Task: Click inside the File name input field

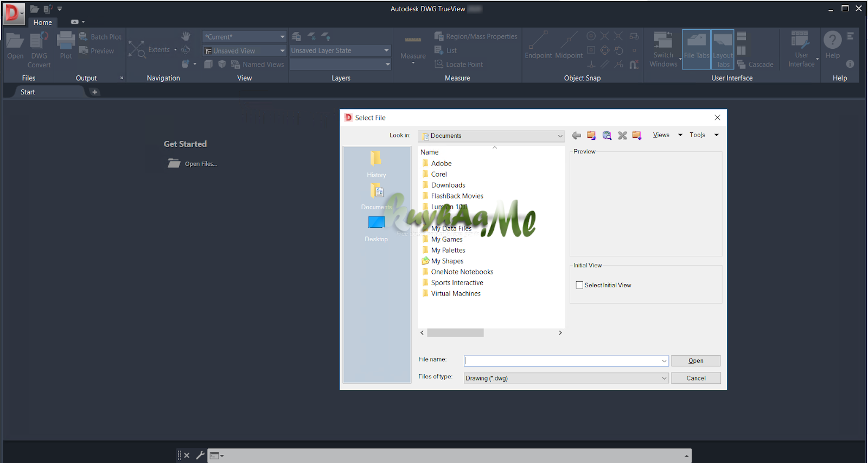Action: (x=562, y=361)
